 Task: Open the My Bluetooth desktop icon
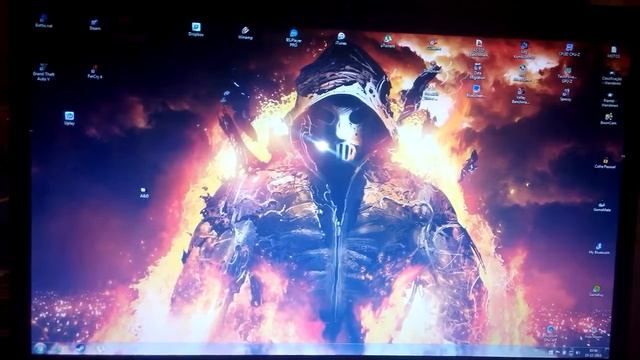599,249
